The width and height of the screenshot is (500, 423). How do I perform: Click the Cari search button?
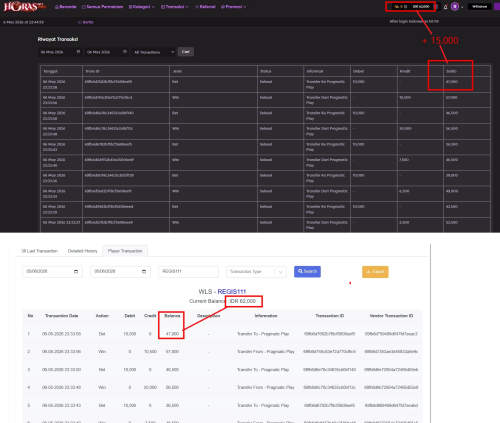pos(186,52)
